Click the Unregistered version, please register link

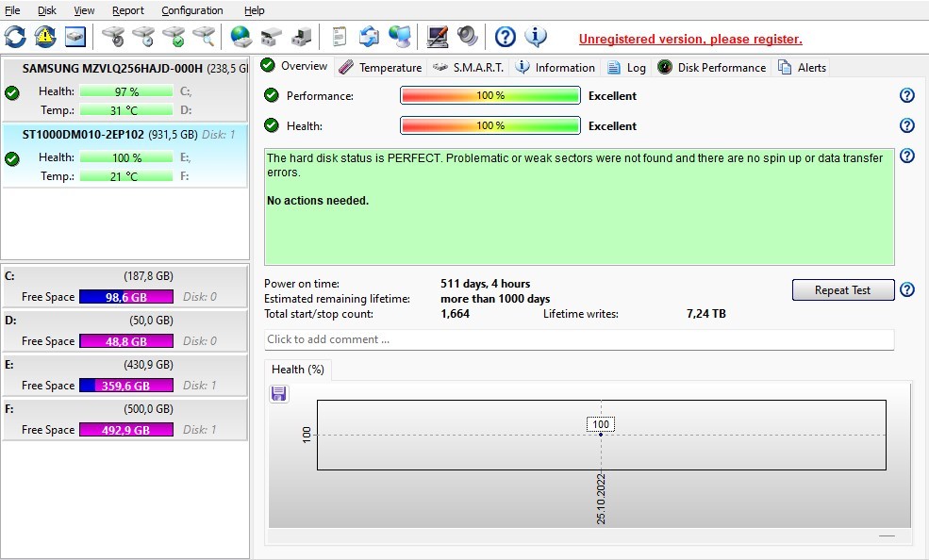tap(690, 39)
